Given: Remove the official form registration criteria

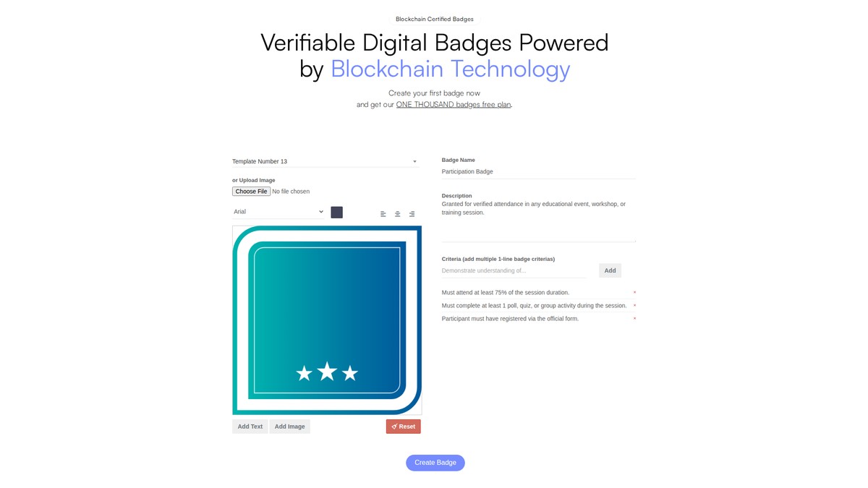Looking at the screenshot, I should pos(634,319).
